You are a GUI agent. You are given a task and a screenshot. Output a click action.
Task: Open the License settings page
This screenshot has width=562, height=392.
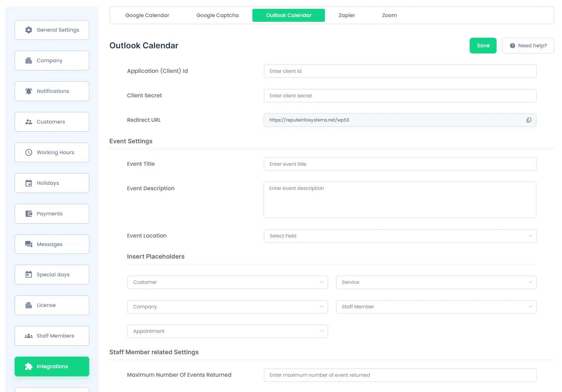52,305
